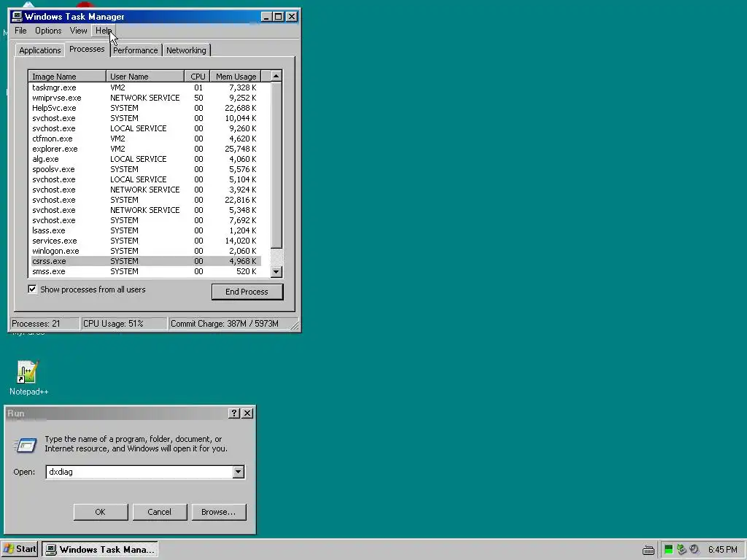This screenshot has width=747, height=560.
Task: Click OK in the Run dialog
Action: click(100, 512)
